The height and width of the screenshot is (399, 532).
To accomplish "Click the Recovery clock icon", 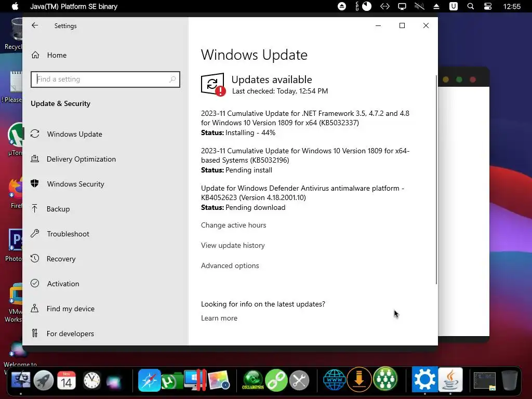I will 35,258.
